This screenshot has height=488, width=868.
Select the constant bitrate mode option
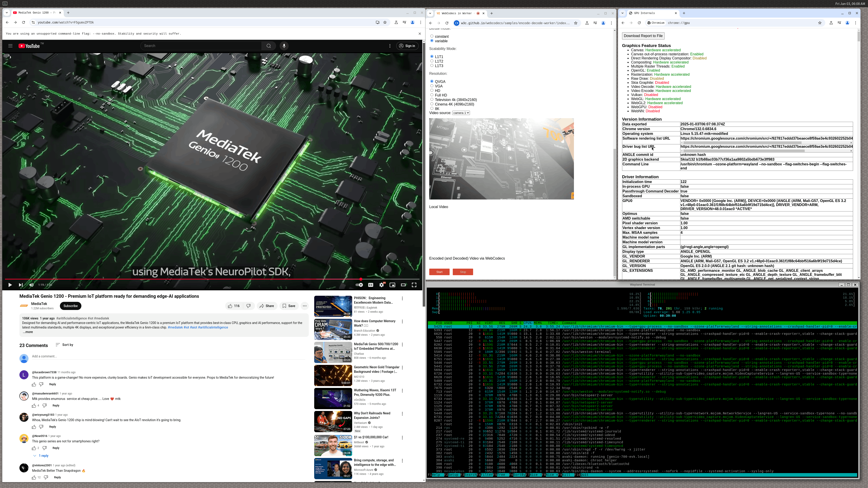[x=432, y=36]
